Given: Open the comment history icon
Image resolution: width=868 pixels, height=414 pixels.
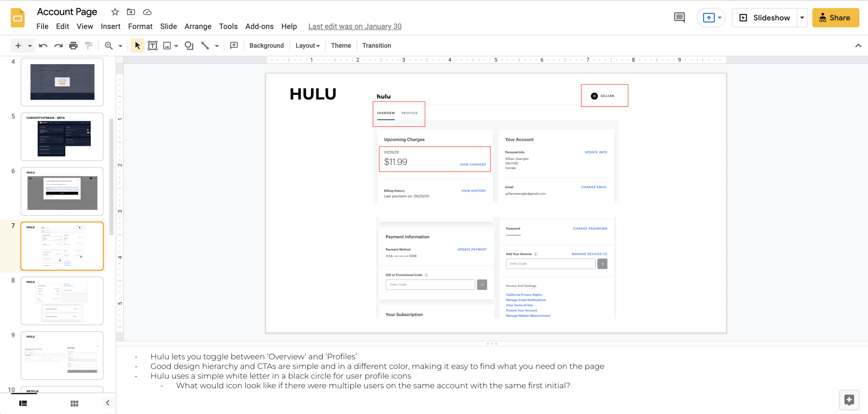Looking at the screenshot, I should click(x=679, y=18).
